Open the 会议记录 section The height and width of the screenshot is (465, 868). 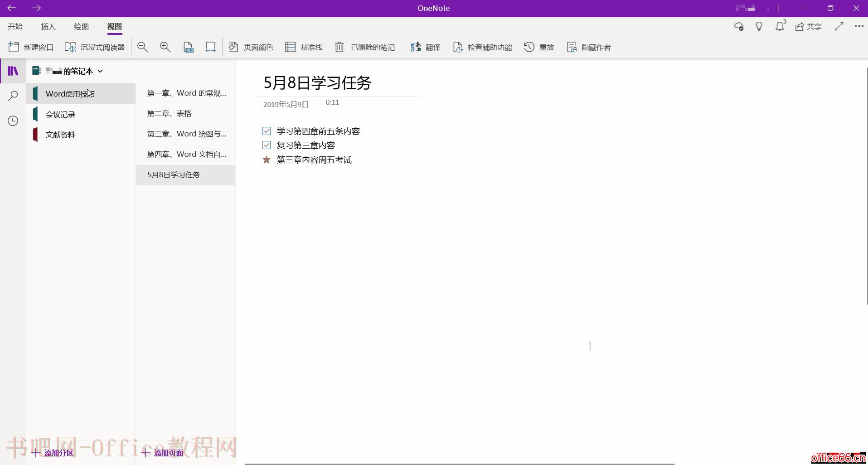click(x=81, y=114)
